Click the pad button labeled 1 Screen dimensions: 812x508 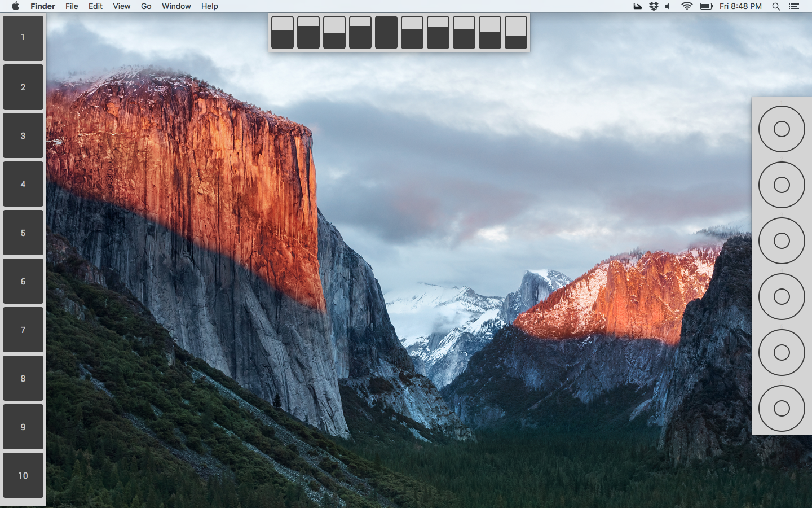(x=23, y=38)
